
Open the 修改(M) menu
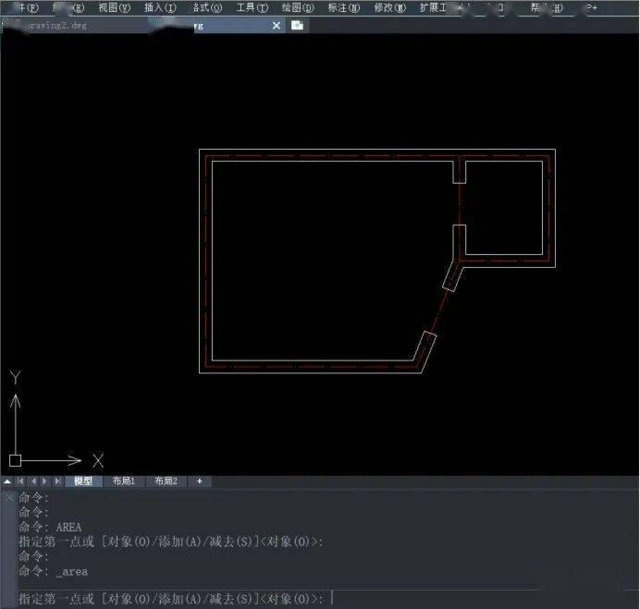pyautogui.click(x=390, y=7)
